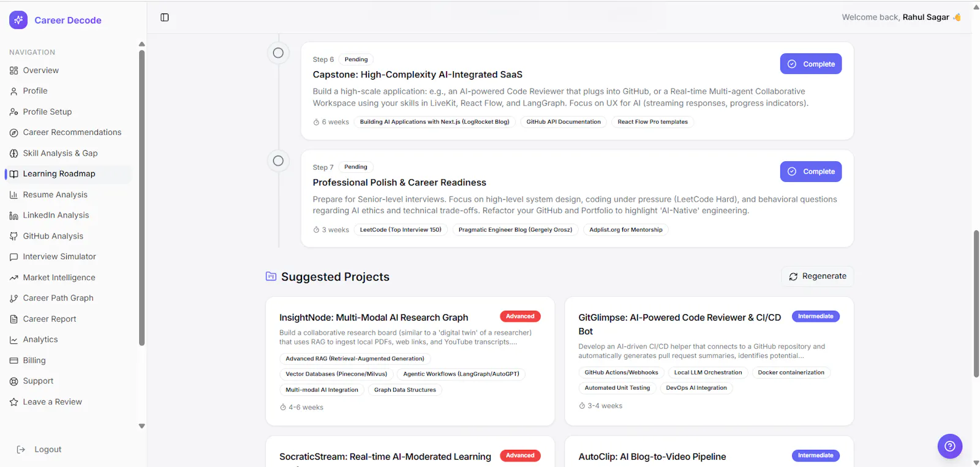Click the Overview grid icon
Screen dimensions: 980x467
click(13, 70)
